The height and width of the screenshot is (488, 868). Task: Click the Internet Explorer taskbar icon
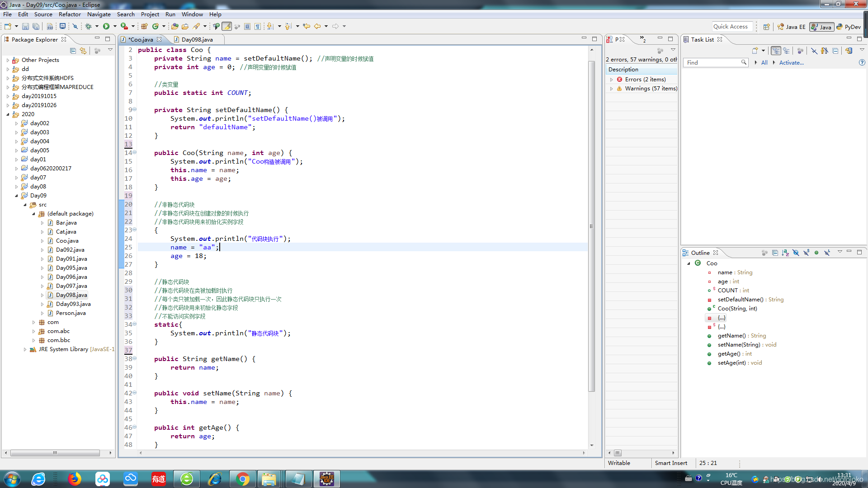(x=38, y=479)
